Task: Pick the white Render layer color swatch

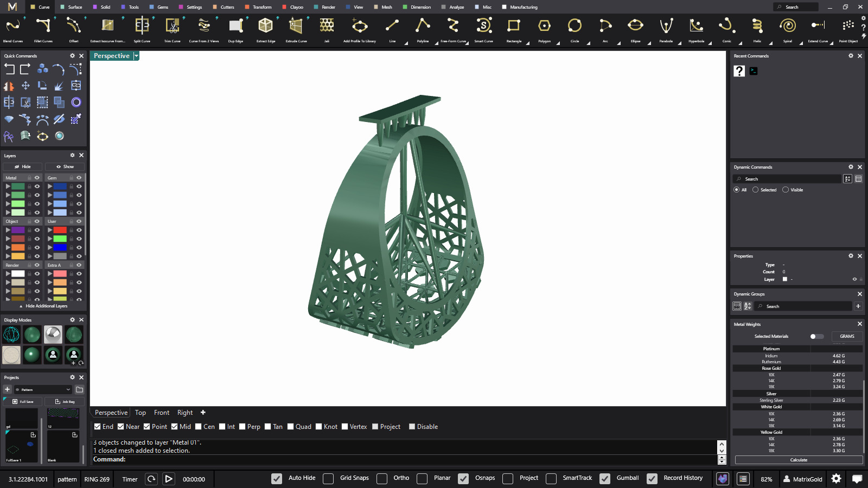Action: pyautogui.click(x=18, y=274)
